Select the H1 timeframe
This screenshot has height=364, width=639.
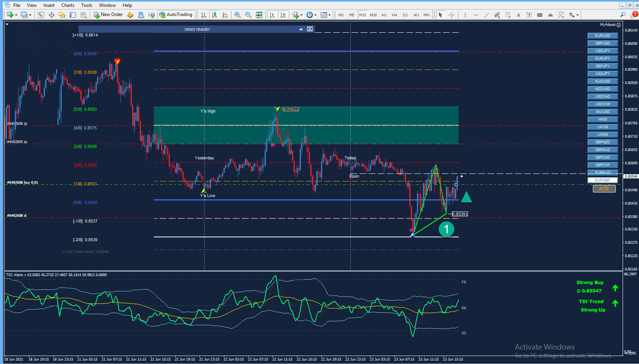(x=384, y=15)
